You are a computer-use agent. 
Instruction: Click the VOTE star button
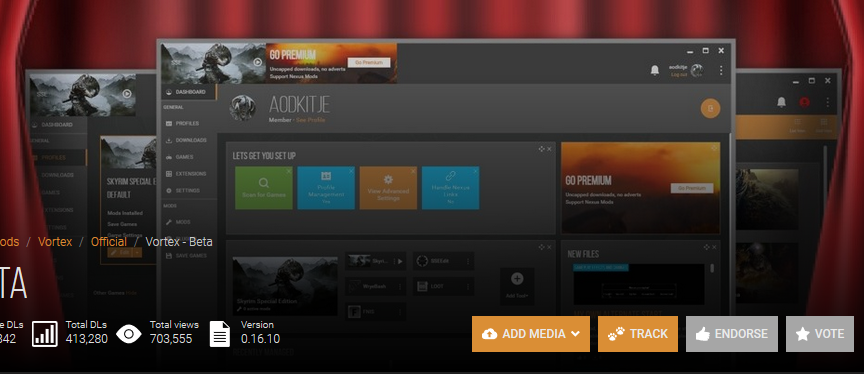click(819, 334)
